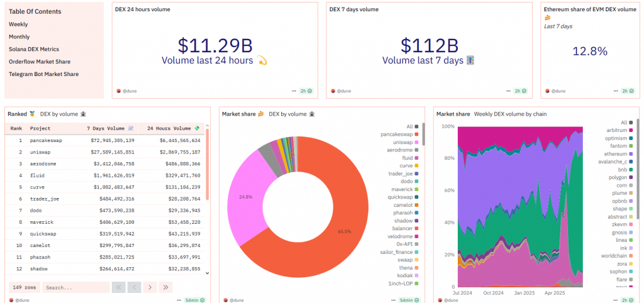Click the $11.29B 24-hour volume figure
The height and width of the screenshot is (303, 644).
pos(215,45)
